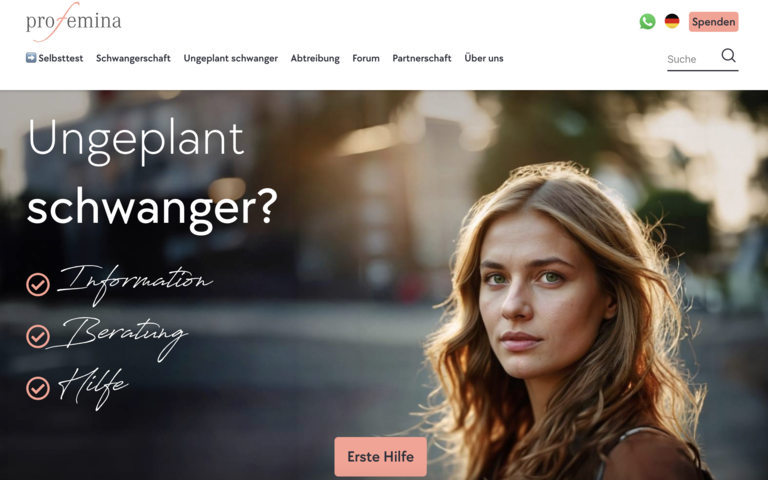Open the WhatsApp contact icon
768x480 pixels.
tap(647, 22)
